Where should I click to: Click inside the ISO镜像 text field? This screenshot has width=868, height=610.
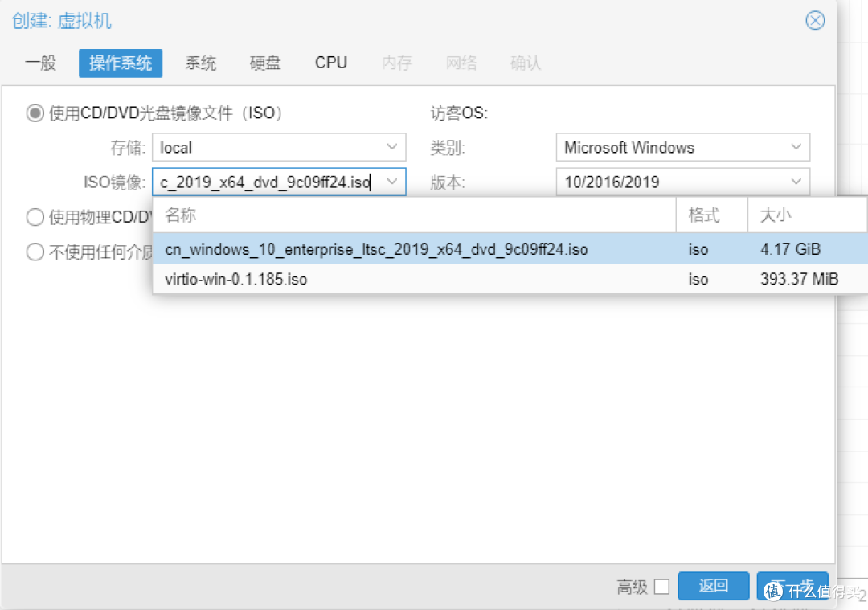click(x=265, y=182)
